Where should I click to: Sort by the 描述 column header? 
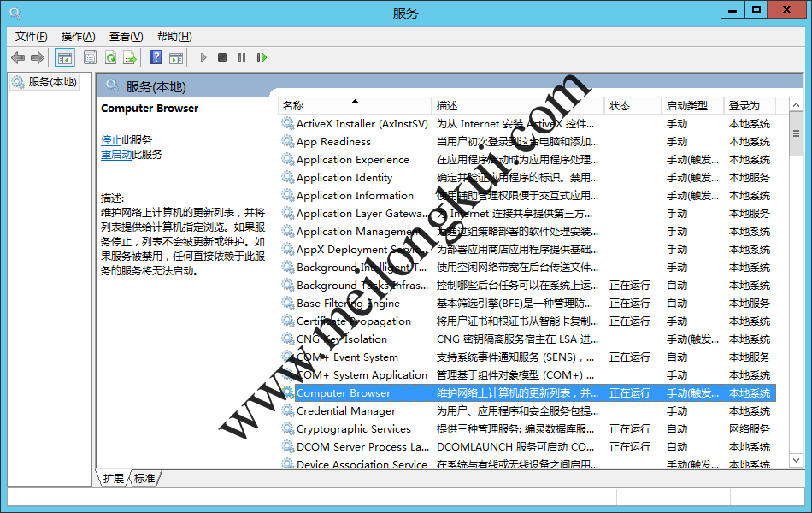[x=517, y=105]
